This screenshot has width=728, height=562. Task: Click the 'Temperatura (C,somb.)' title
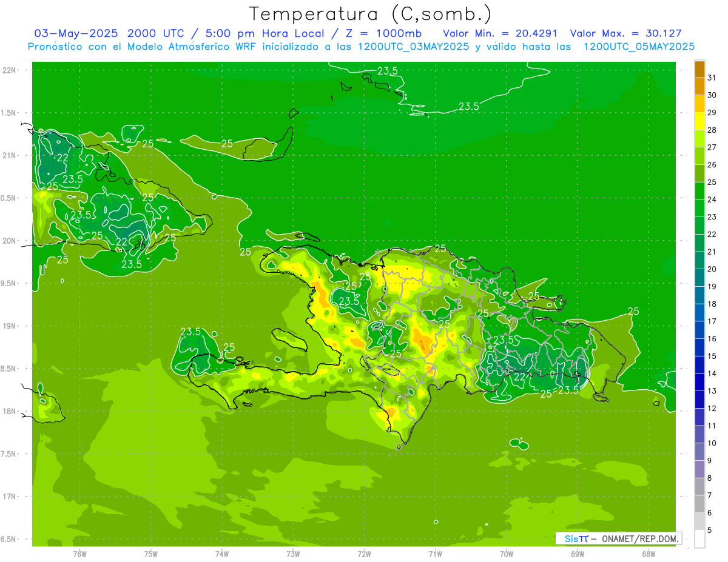[371, 15]
